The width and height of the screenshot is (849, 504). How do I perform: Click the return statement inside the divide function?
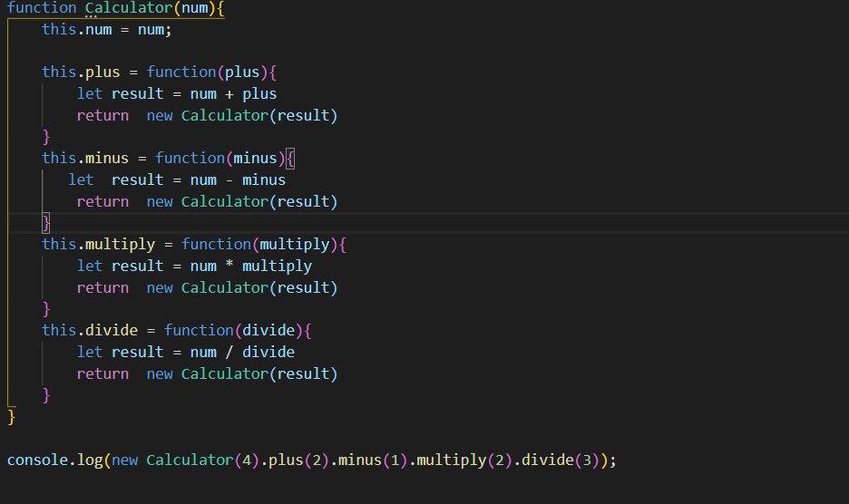coord(207,374)
